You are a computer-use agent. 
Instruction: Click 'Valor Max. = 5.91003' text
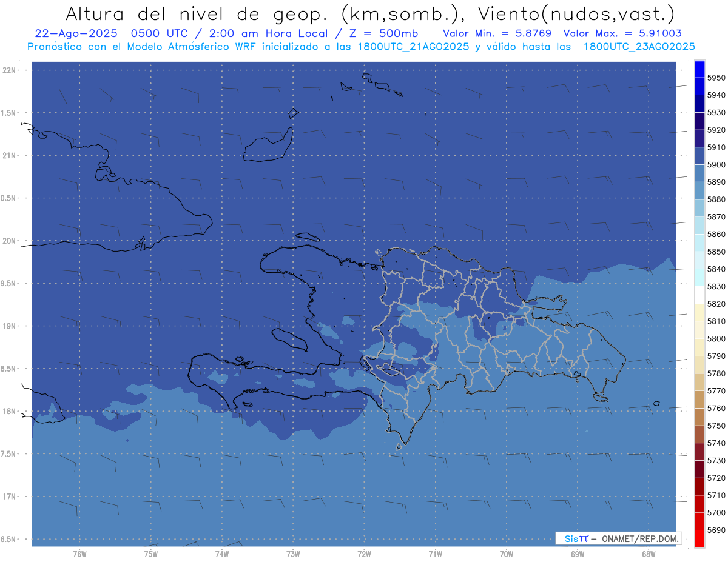click(622, 33)
